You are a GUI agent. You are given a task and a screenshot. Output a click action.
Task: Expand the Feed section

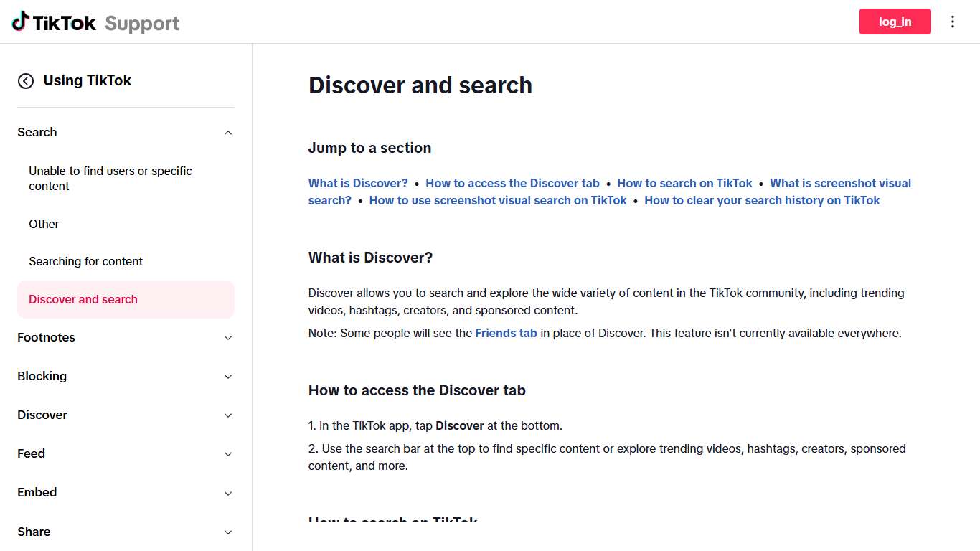228,454
